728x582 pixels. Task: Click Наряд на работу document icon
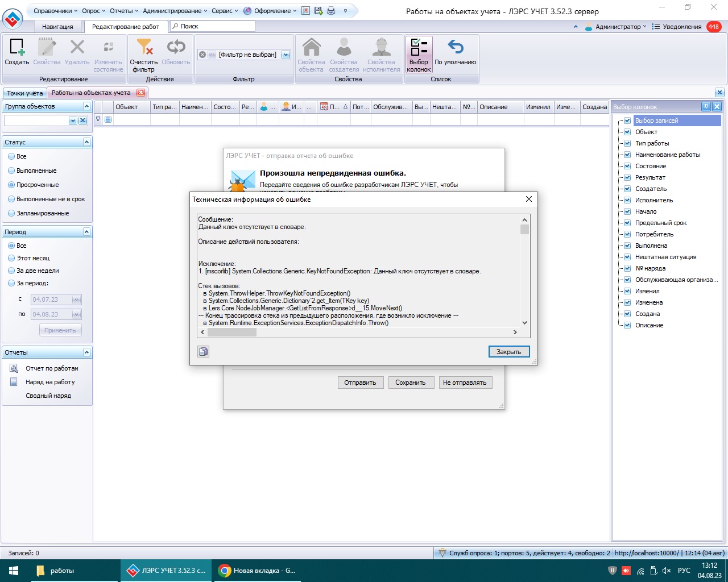(14, 382)
